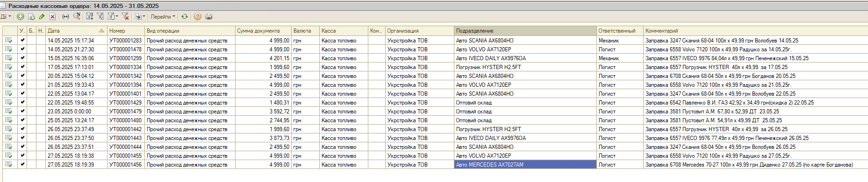Click the document status icon of row УТ000001334
Viewport: 868px width, 182px height.
coord(9,67)
